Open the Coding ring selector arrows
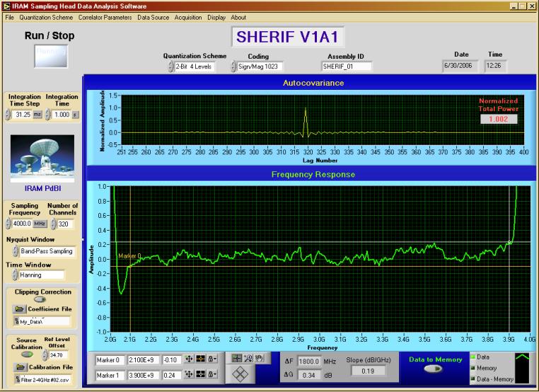This screenshot has height=392, width=539. pyautogui.click(x=233, y=67)
